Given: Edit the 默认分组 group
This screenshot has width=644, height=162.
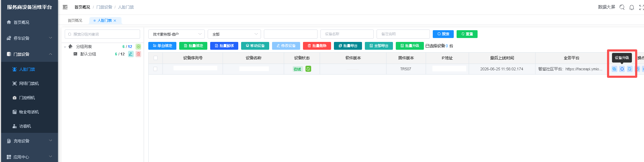Looking at the screenshot, I should click(x=131, y=54).
